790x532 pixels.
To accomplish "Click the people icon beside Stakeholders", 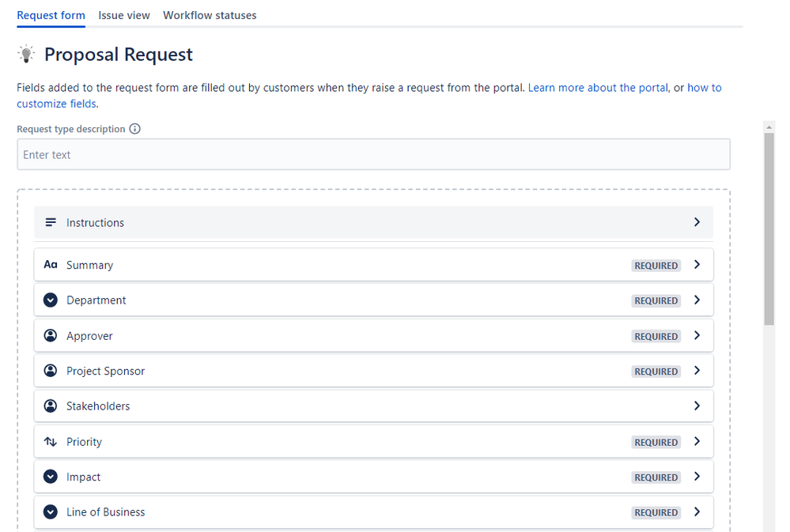I will click(x=51, y=406).
